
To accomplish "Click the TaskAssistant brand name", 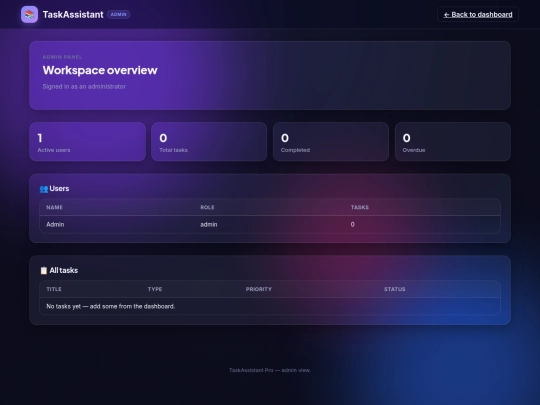I will click(73, 14).
